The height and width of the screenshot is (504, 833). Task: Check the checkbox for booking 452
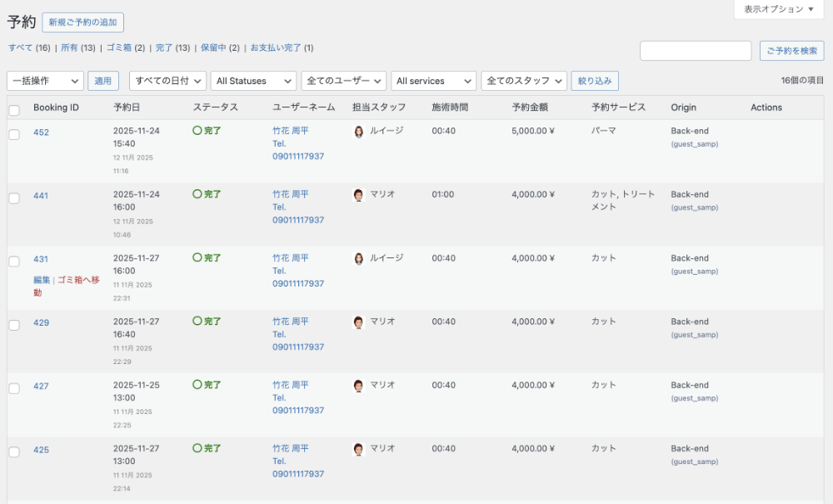(x=14, y=134)
